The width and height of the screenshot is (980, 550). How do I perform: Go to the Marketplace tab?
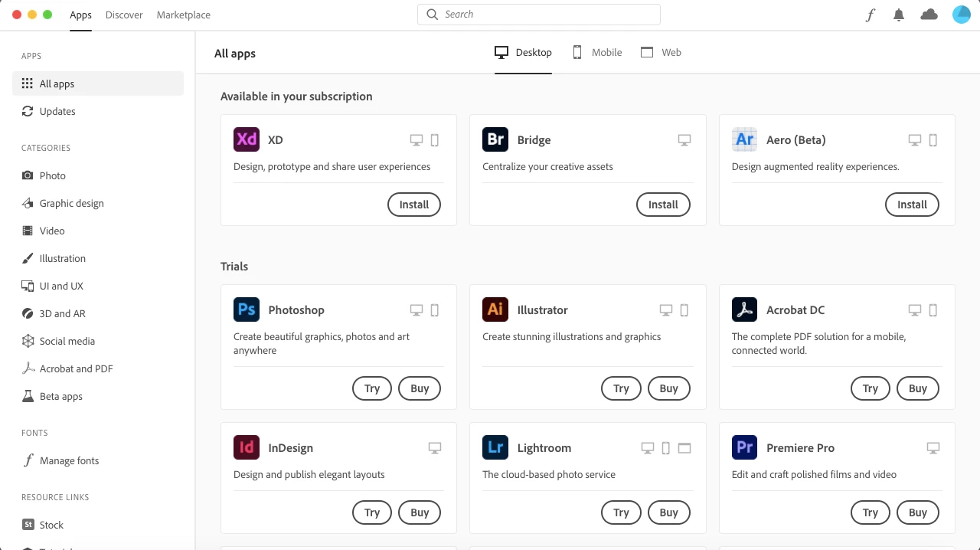(x=183, y=15)
